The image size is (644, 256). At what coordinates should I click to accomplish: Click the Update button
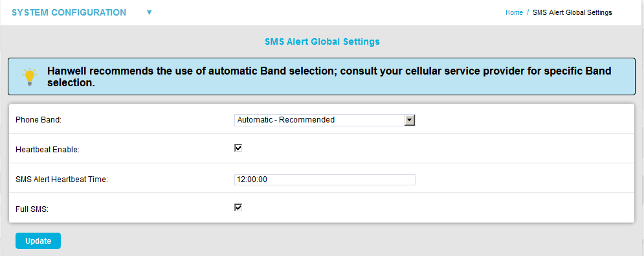coord(38,241)
